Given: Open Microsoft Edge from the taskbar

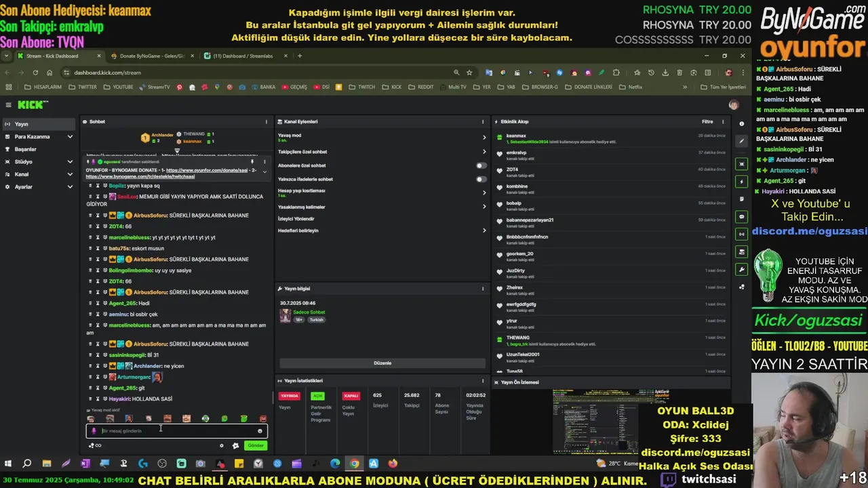Looking at the screenshot, I should click(335, 464).
